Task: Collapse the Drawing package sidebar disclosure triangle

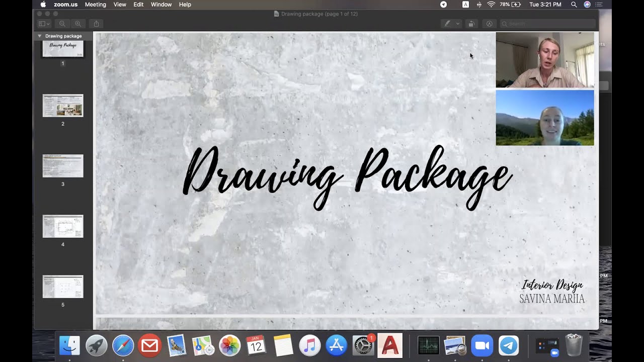Action: coord(39,36)
